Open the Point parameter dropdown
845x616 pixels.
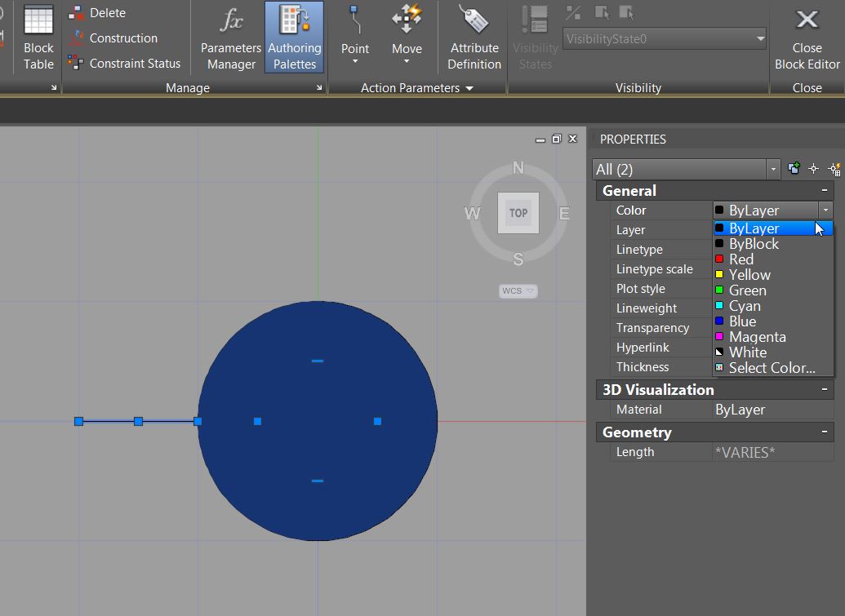(x=355, y=62)
